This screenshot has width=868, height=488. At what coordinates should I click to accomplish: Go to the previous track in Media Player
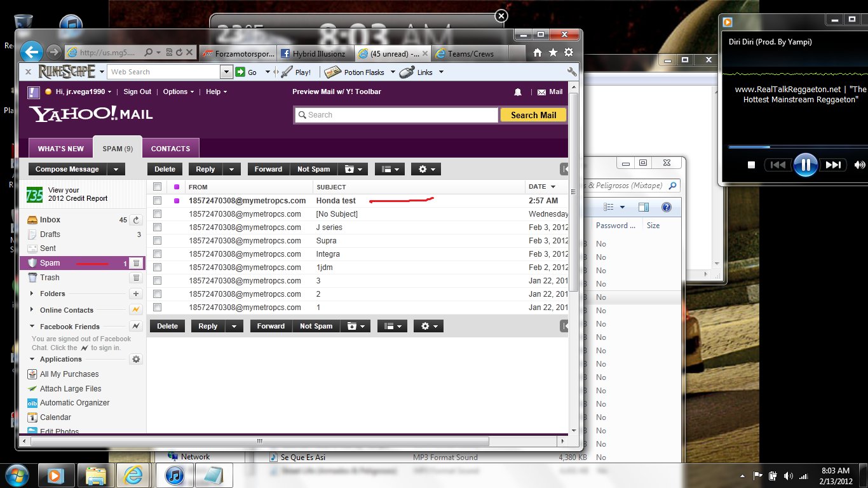point(778,165)
